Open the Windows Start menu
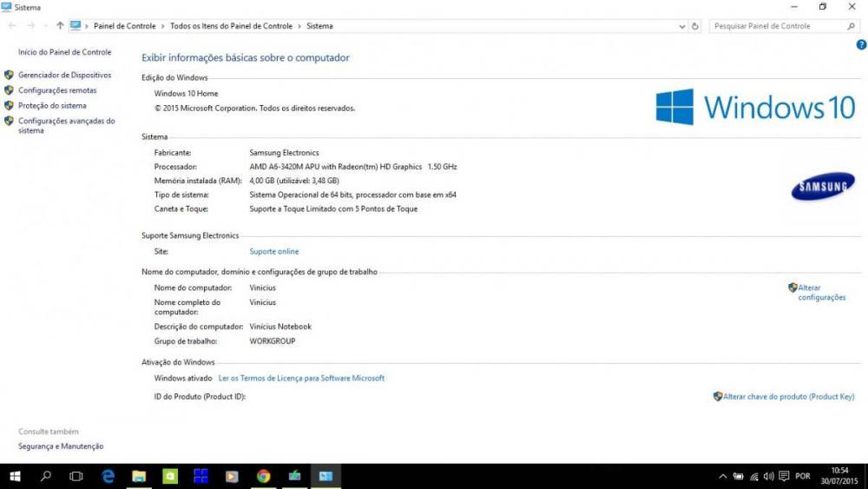Viewport: 868px width, 489px height. click(x=15, y=476)
